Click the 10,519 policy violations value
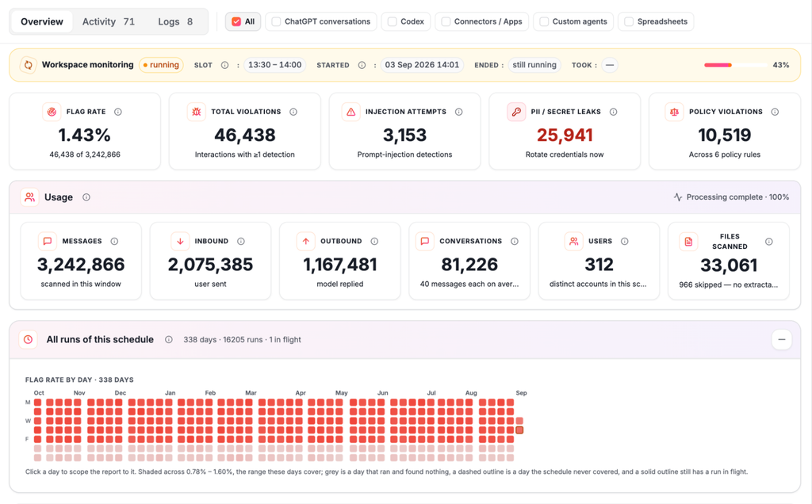 point(725,135)
